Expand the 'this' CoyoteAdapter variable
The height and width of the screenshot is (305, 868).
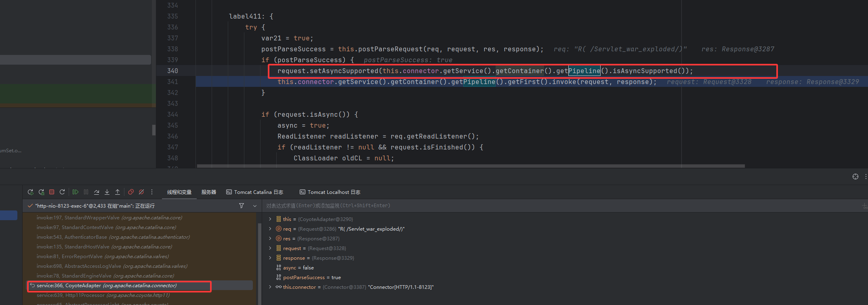tap(270, 219)
